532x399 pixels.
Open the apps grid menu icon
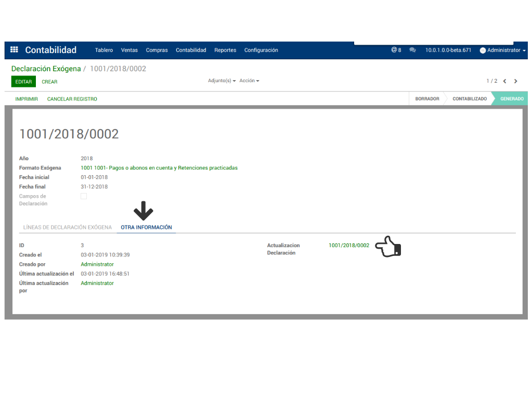click(x=14, y=50)
